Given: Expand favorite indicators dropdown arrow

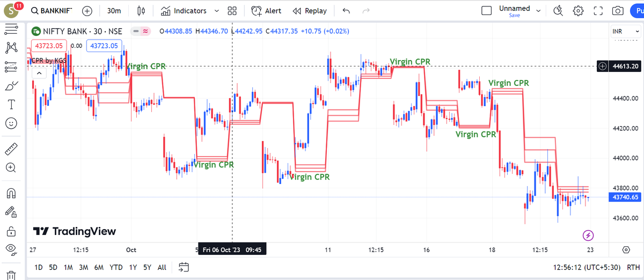Looking at the screenshot, I should click(x=216, y=11).
